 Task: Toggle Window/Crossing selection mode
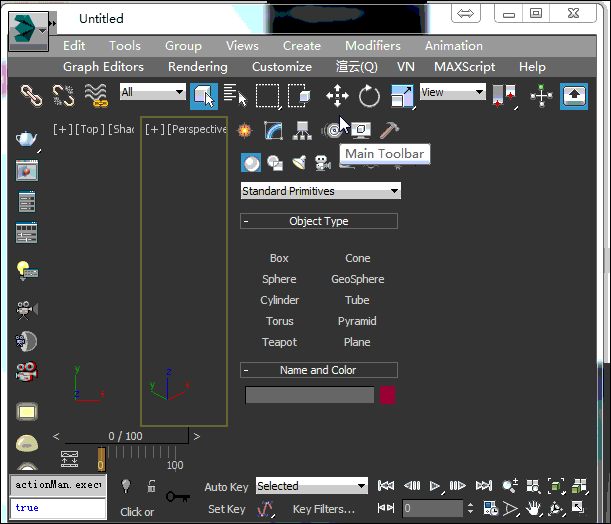(x=299, y=96)
